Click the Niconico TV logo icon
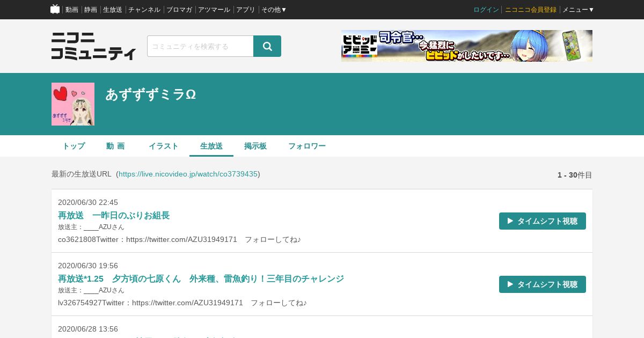Viewport: 644px width, 338px height. pyautogui.click(x=55, y=9)
